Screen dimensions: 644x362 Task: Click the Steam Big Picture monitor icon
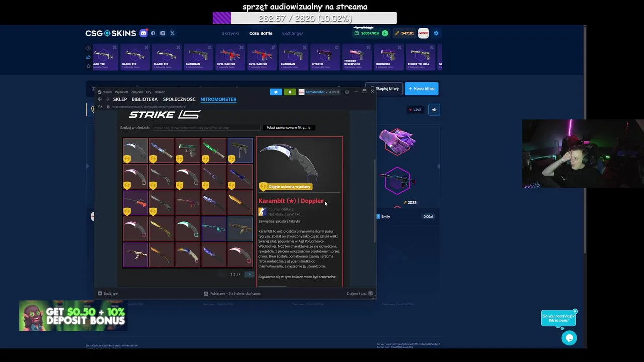(346, 92)
